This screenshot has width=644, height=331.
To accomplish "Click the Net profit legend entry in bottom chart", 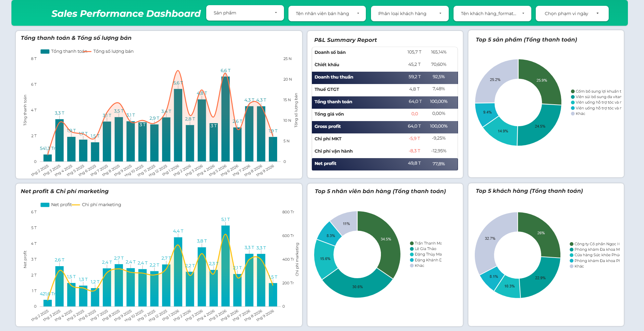I will (56, 205).
